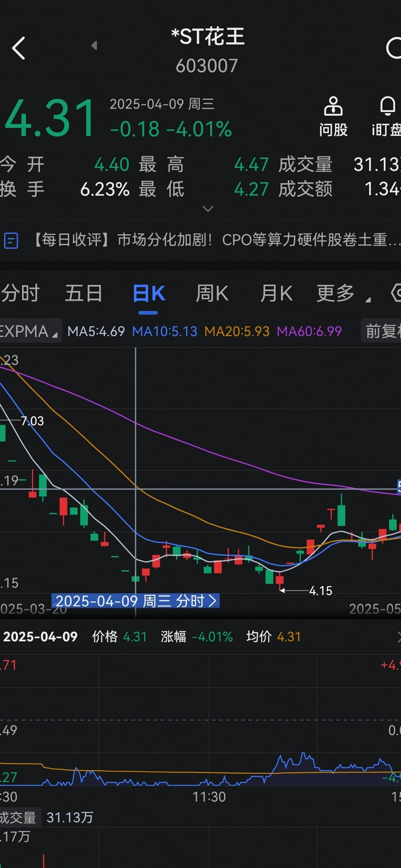Tap the MA5:4.69 value label
The image size is (401, 868).
coord(96,331)
